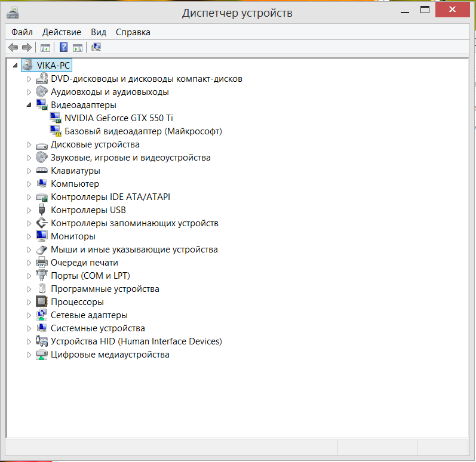Screen dimensions: 476x462
Task: Collapse the Видеоадаптеры category
Action: pyautogui.click(x=29, y=105)
